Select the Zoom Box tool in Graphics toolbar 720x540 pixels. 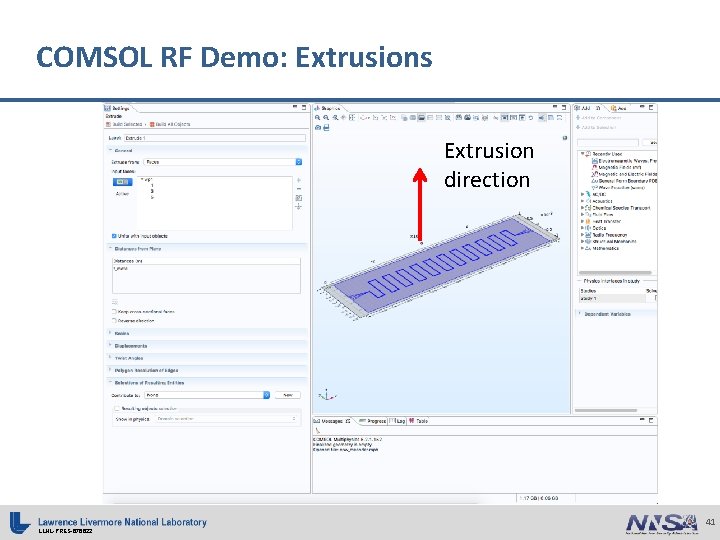(335, 118)
